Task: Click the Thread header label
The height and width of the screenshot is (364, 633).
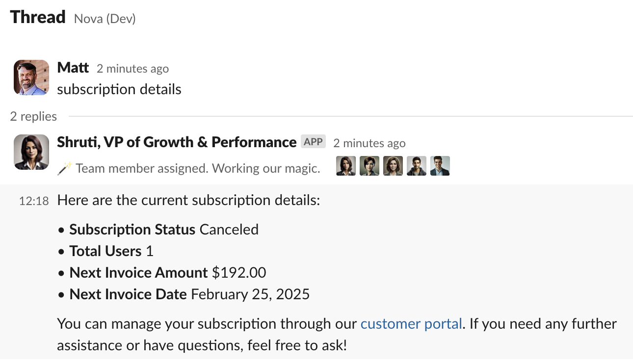Action: pyautogui.click(x=37, y=17)
